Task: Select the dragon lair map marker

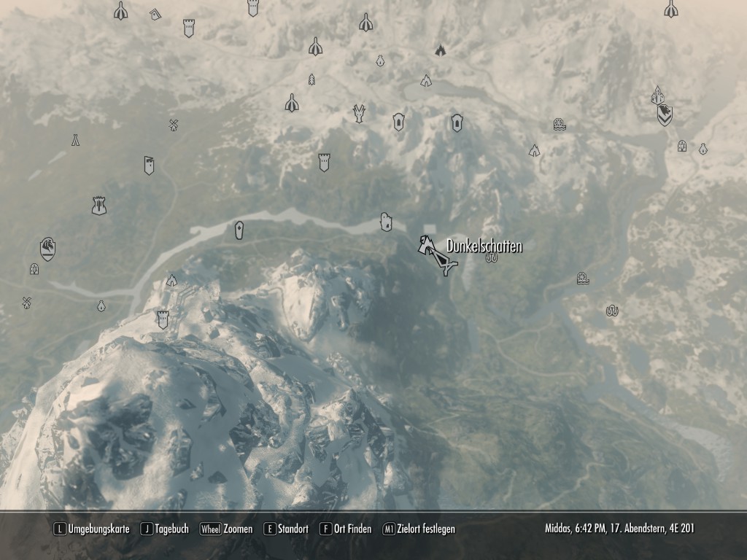Action: click(359, 113)
